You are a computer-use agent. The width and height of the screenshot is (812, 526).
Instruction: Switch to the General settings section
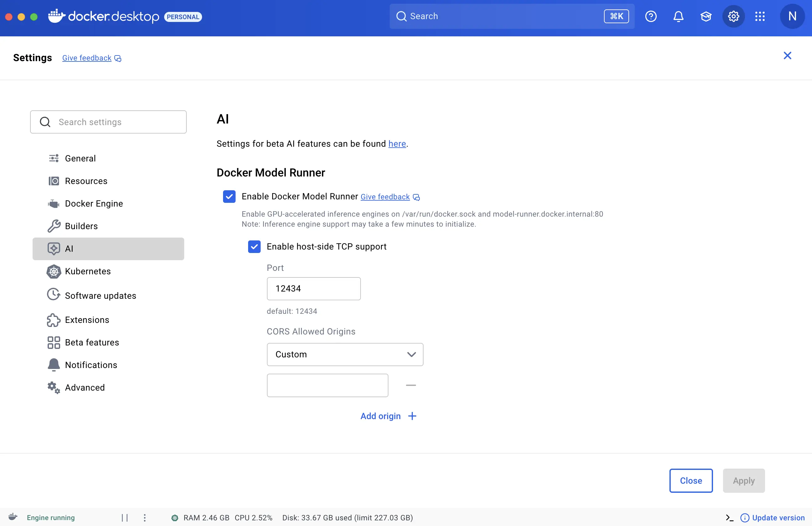click(x=80, y=158)
